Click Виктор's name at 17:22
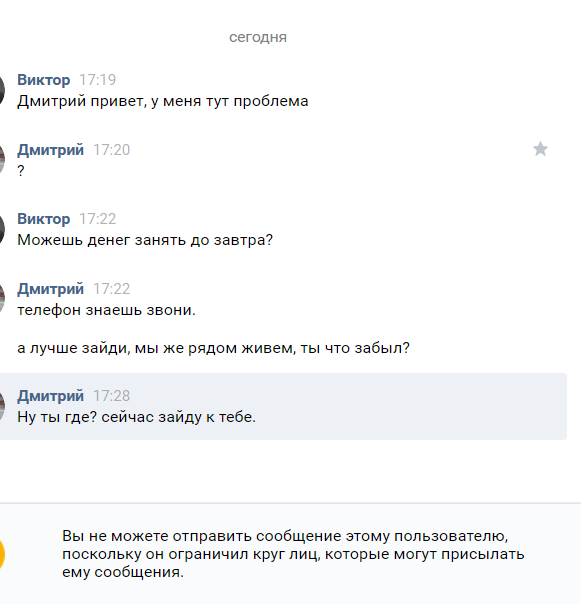This screenshot has width=581, height=604. pos(44,219)
